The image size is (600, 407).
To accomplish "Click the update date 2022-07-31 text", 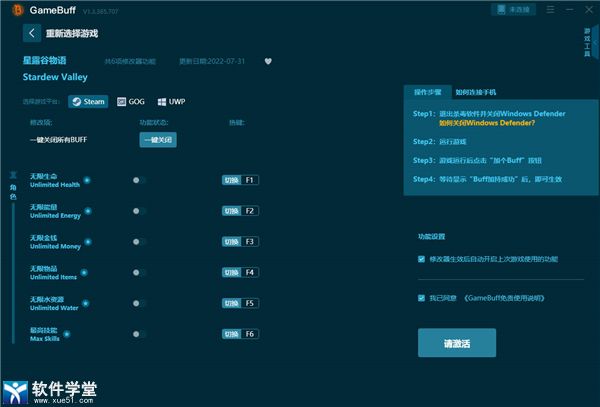I will pos(212,61).
